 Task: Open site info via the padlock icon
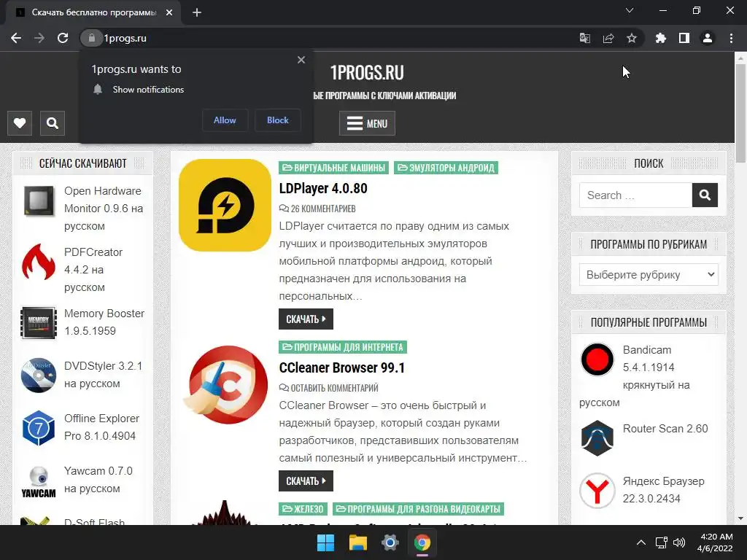click(x=91, y=38)
